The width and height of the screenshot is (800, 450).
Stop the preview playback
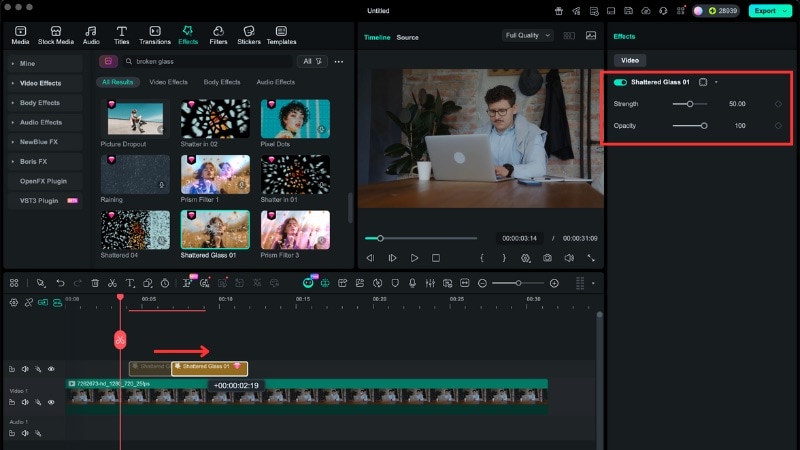point(436,258)
